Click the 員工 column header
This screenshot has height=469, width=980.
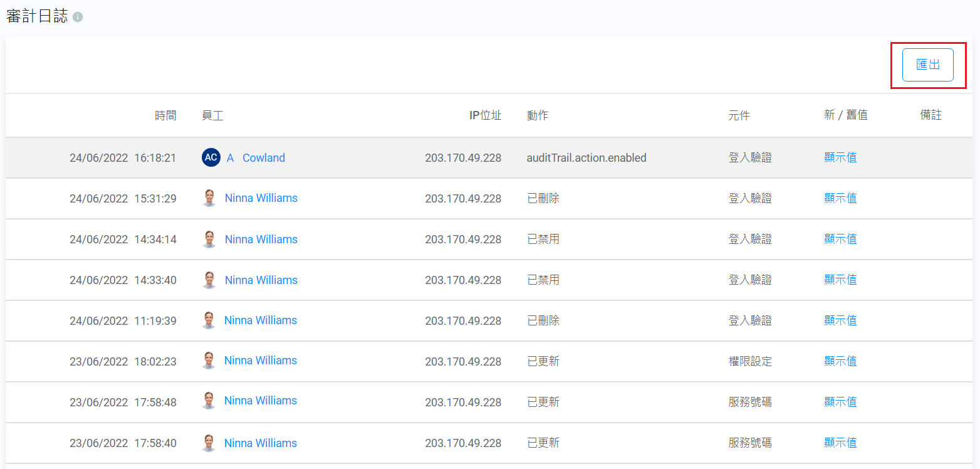pyautogui.click(x=212, y=115)
